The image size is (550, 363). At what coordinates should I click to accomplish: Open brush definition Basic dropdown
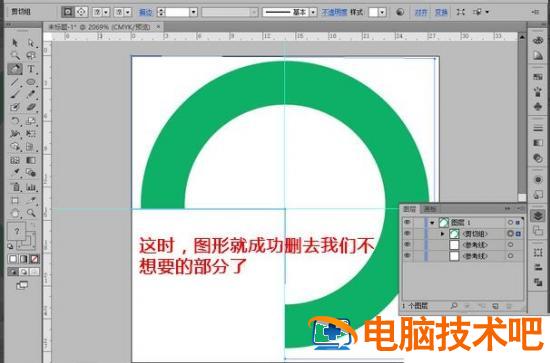(313, 12)
